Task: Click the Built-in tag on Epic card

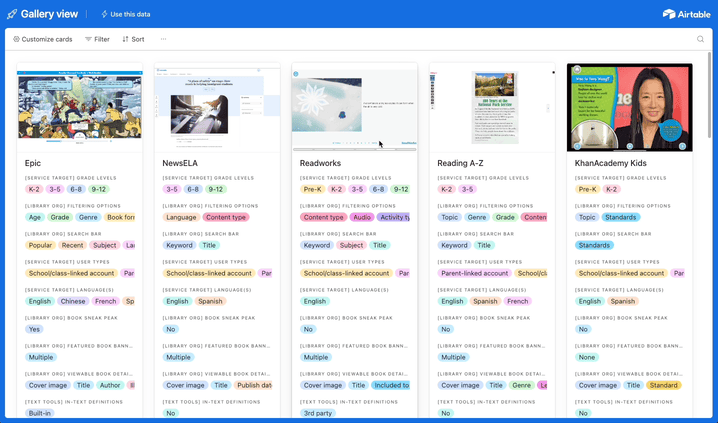Action: point(40,413)
